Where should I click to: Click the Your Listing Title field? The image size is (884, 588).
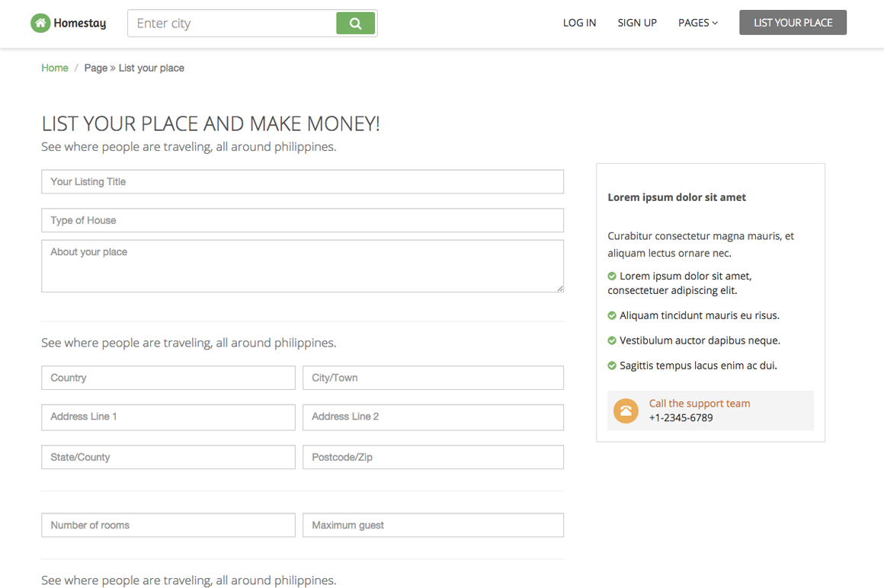pyautogui.click(x=302, y=181)
